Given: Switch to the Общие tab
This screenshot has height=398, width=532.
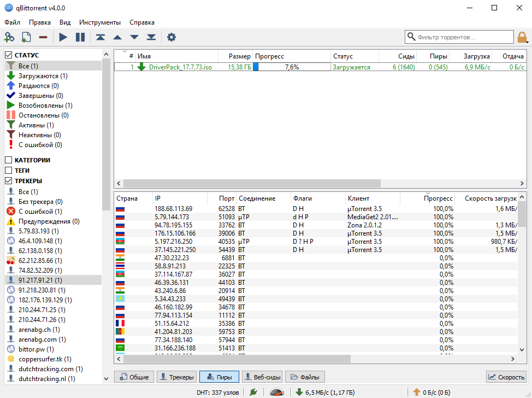Looking at the screenshot, I should coord(134,377).
